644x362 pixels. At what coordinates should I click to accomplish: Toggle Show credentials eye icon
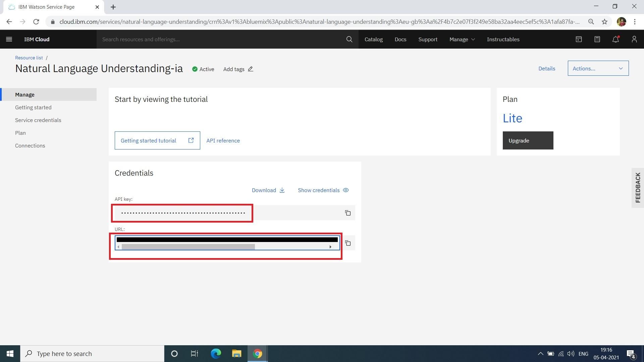coord(346,190)
